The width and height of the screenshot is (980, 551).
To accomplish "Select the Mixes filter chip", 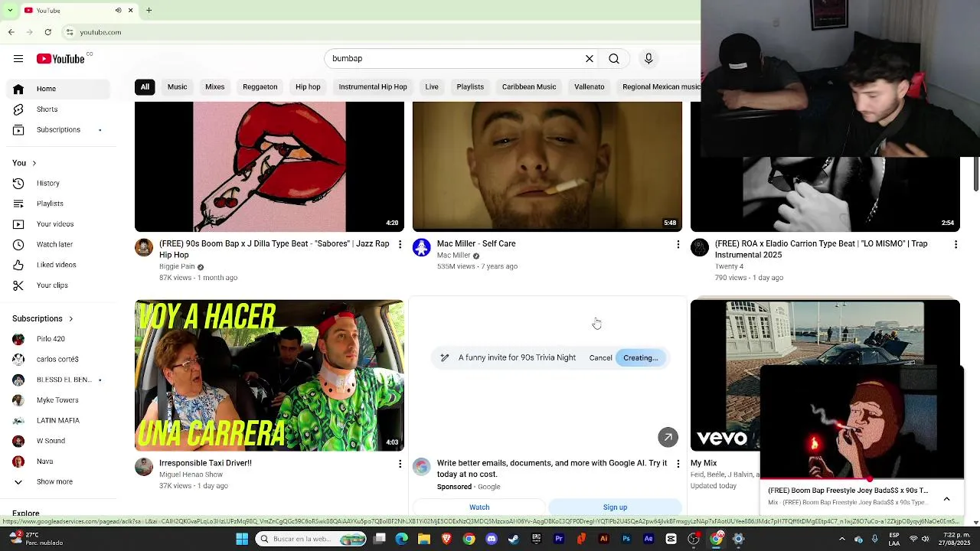I will [x=214, y=86].
